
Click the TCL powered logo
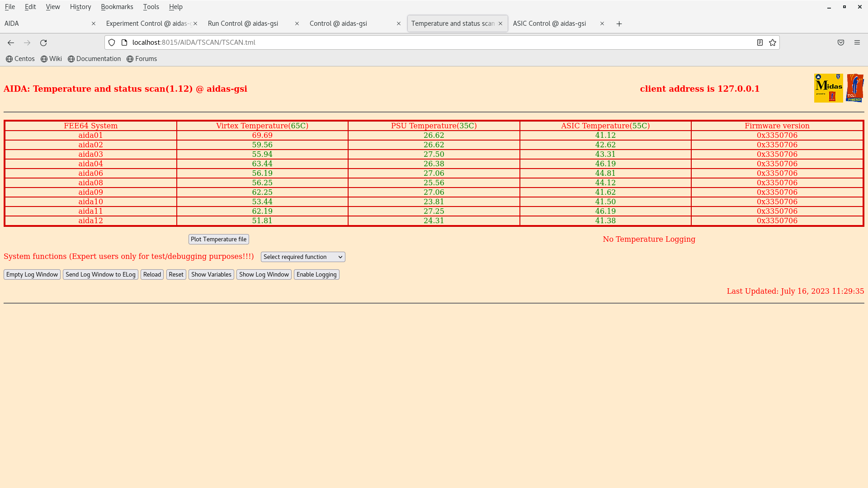[855, 88]
